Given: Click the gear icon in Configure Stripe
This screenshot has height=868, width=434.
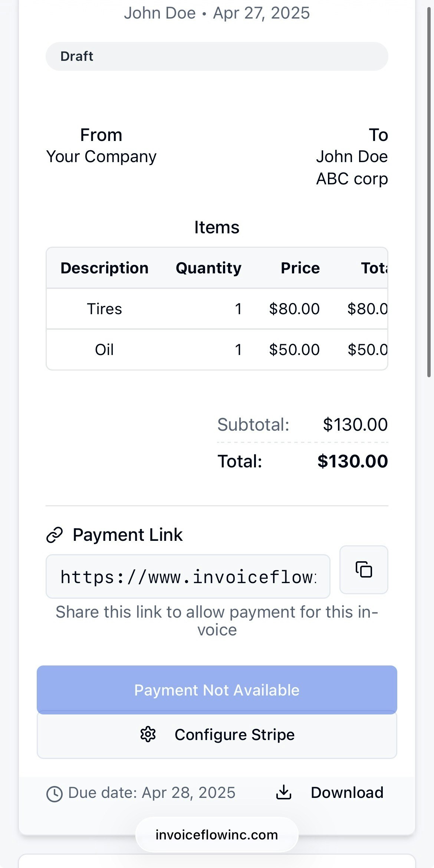Looking at the screenshot, I should pos(148,734).
